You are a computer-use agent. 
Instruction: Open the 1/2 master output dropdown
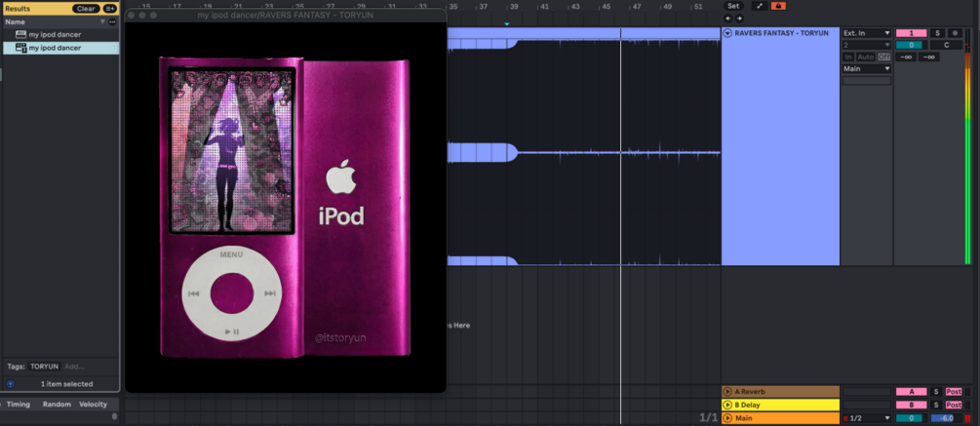pyautogui.click(x=866, y=418)
